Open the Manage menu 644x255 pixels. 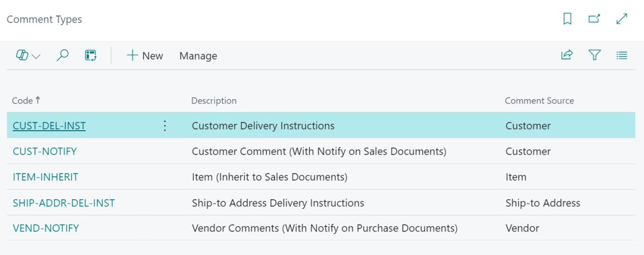[198, 56]
